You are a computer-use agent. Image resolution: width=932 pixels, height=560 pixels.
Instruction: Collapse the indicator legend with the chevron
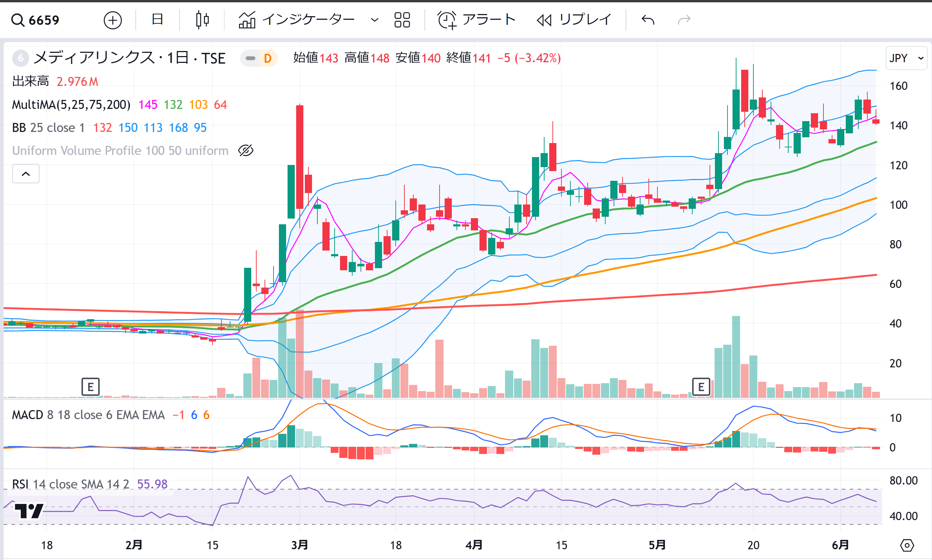[26, 174]
